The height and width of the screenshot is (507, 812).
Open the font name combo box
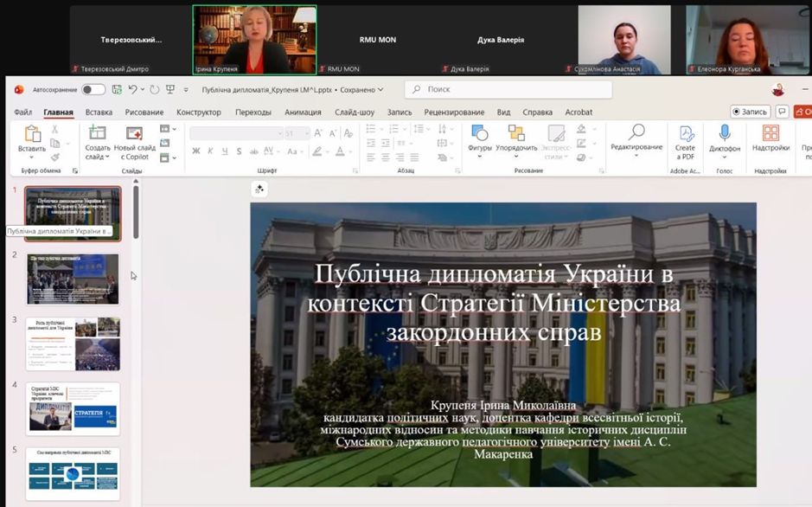click(x=236, y=133)
